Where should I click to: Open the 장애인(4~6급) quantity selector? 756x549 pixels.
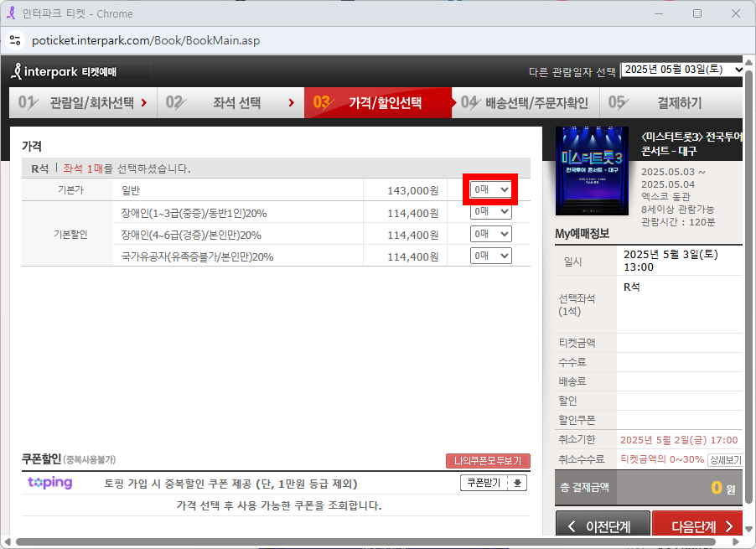click(x=490, y=234)
